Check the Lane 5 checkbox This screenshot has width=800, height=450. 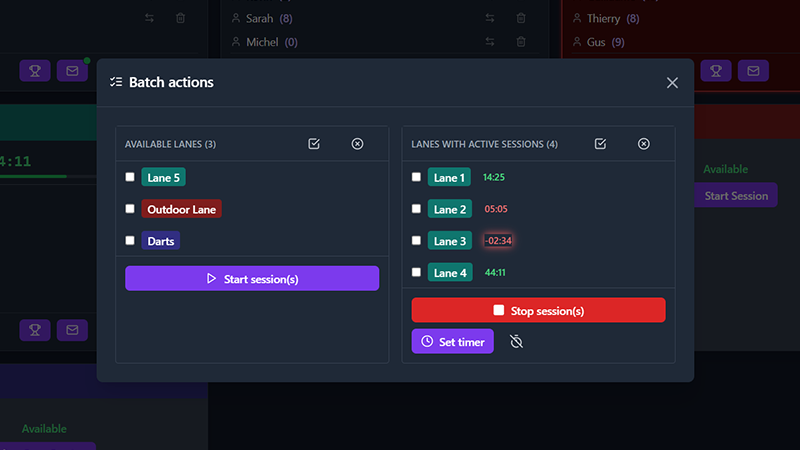pyautogui.click(x=130, y=177)
